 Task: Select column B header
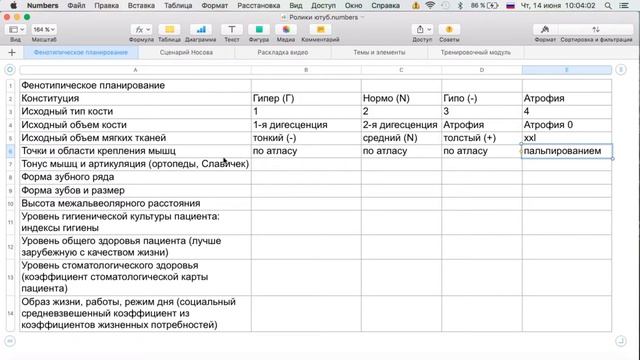tap(306, 70)
